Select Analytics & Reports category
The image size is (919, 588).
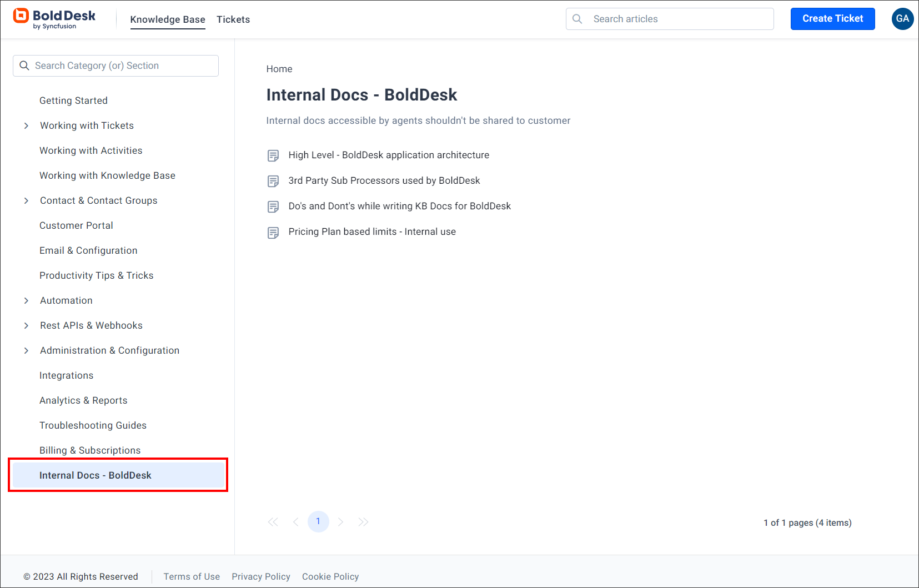coord(83,400)
